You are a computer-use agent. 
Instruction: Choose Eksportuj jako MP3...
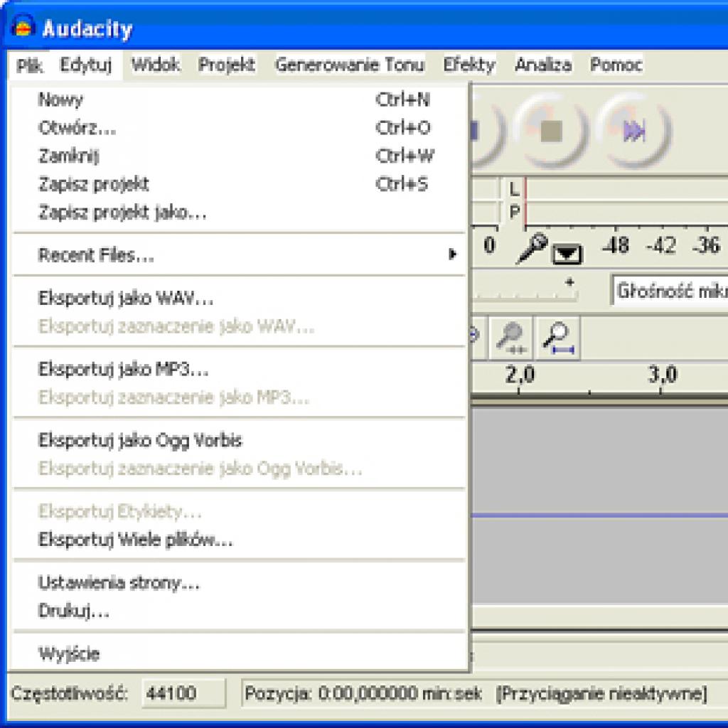click(x=239, y=370)
